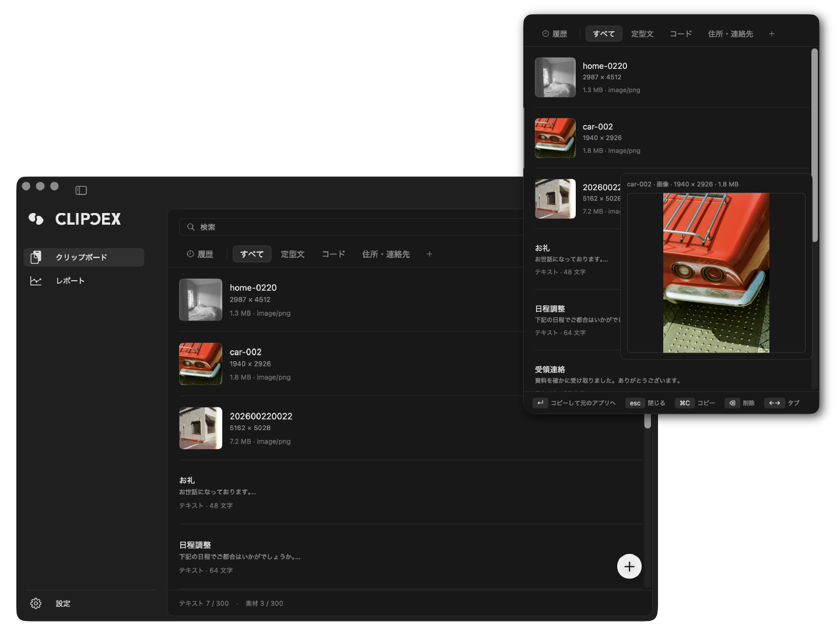Click the esc 閉じる shortcut button
840x642 pixels.
click(x=645, y=403)
